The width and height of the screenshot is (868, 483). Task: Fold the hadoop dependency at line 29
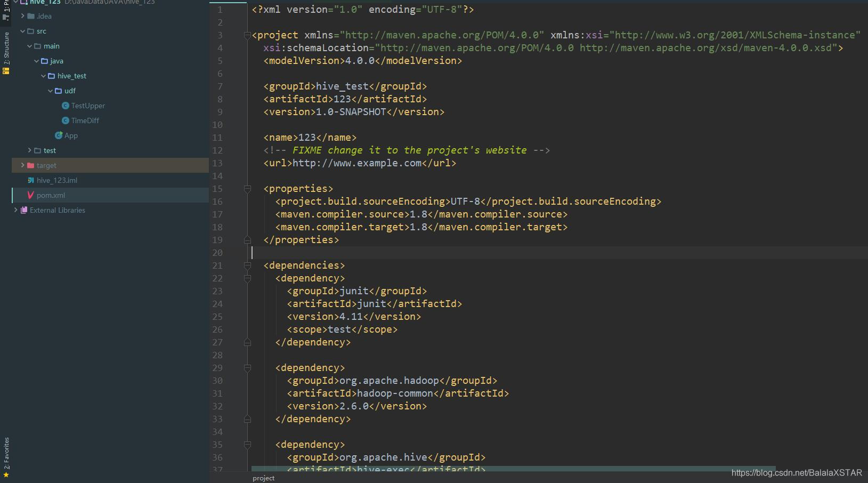coord(247,368)
